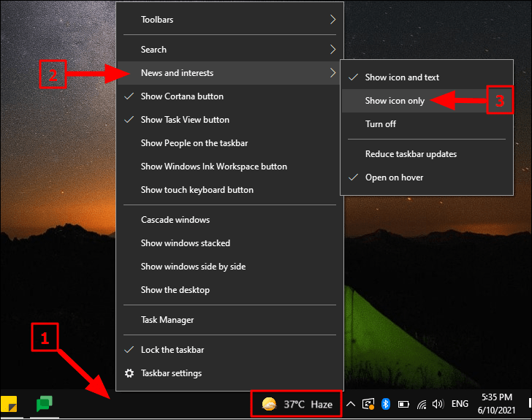Expand the Search submenu chevron
Viewport: 532px width, 420px height.
(x=332, y=50)
